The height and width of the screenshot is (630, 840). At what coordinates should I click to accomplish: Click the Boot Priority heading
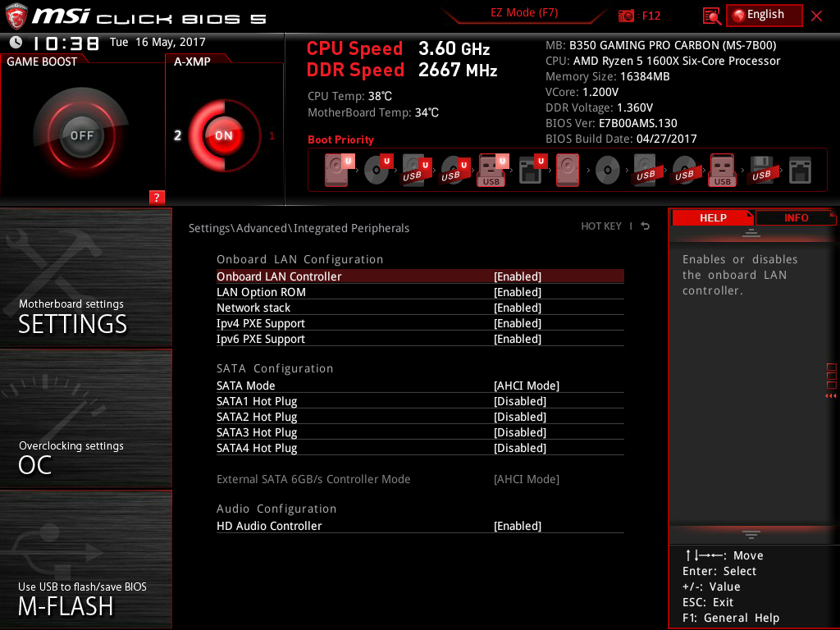(x=340, y=139)
